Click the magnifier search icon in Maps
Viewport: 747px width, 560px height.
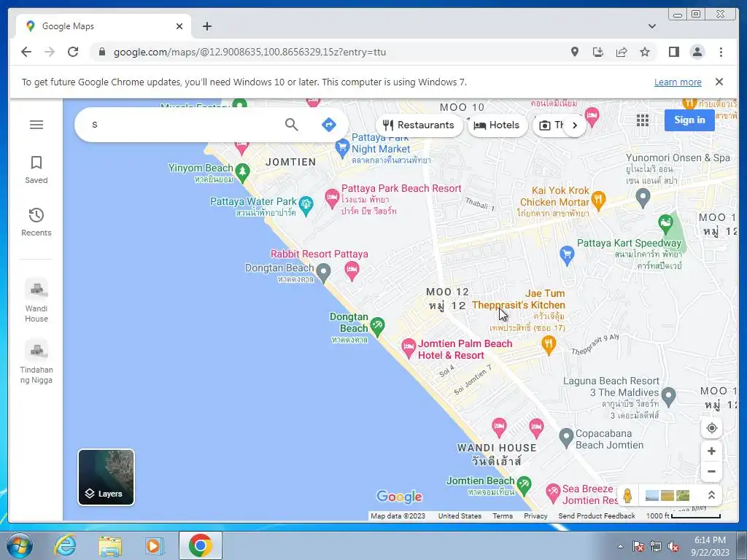292,125
